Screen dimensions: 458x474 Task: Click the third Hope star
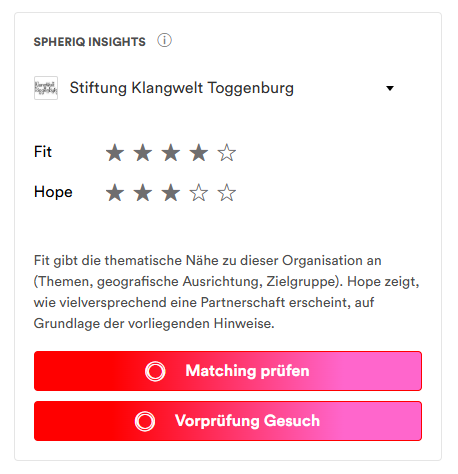pyautogui.click(x=171, y=193)
